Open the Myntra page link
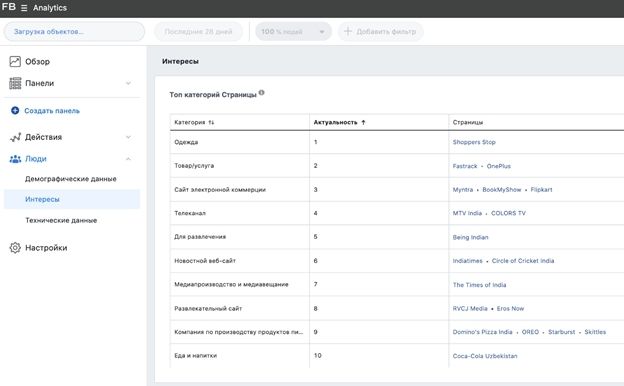624x386 pixels. tap(463, 189)
